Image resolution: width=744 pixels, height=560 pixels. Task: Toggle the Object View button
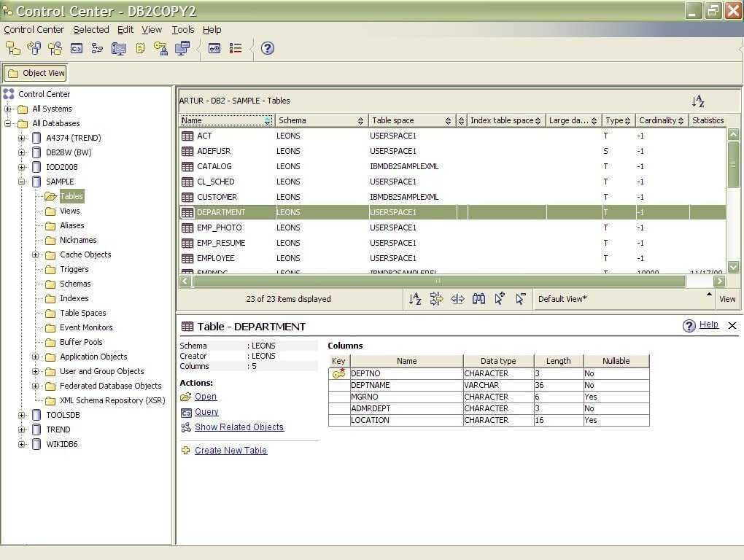36,73
